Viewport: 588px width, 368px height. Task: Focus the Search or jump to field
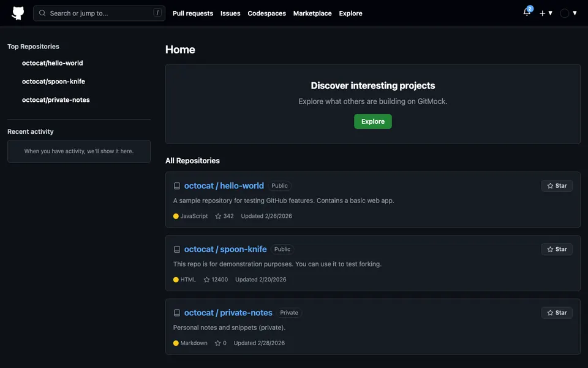pyautogui.click(x=99, y=13)
